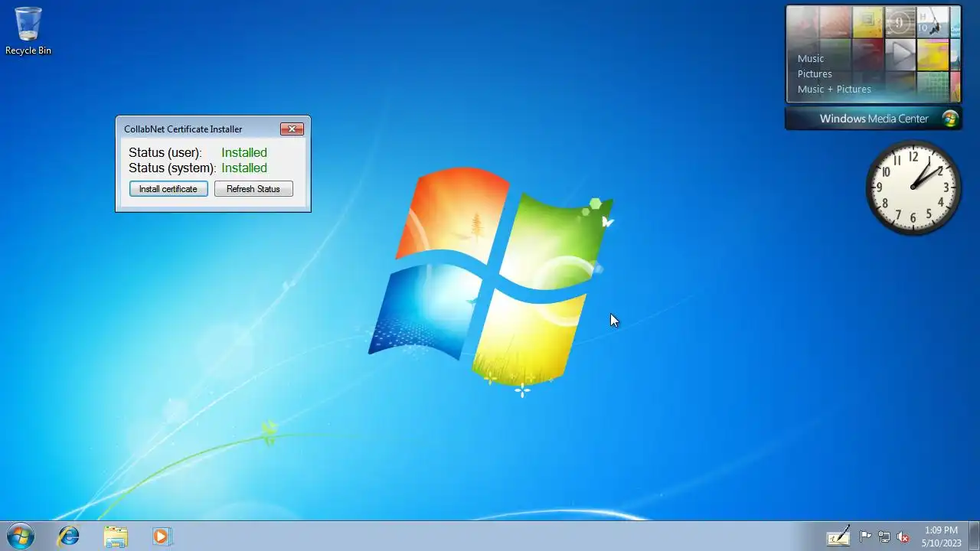Click the taskbar clock showing 1:09 PM

click(x=941, y=536)
